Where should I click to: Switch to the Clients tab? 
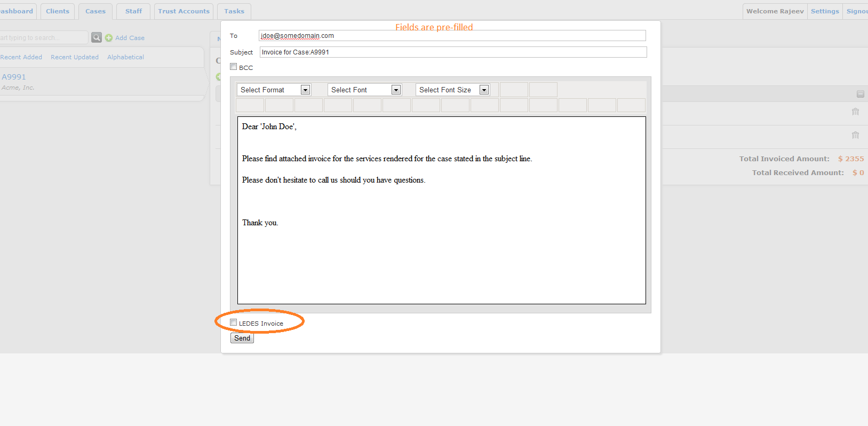tap(58, 11)
